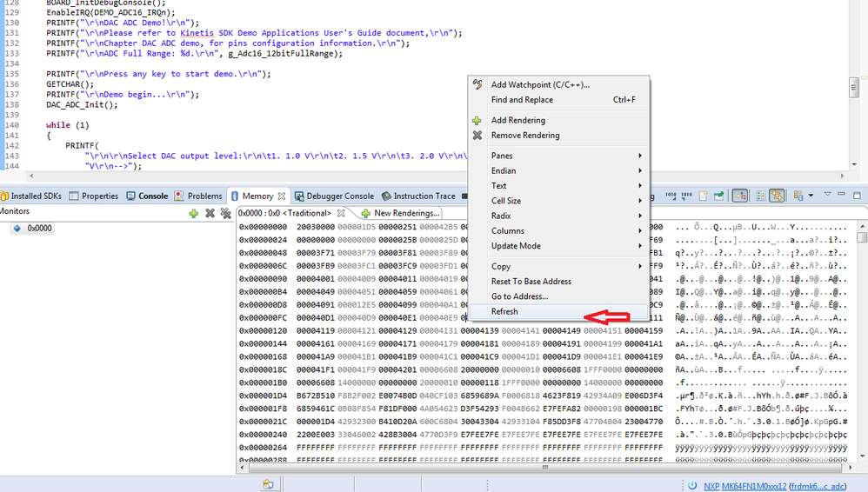Select Reset To Base Address menu item
Image resolution: width=868 pixels, height=492 pixels.
click(558, 281)
